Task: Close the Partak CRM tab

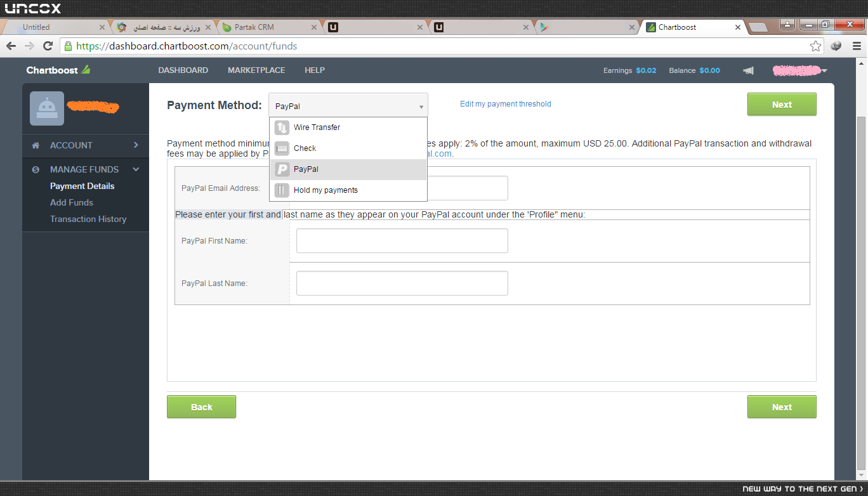Action: pos(314,27)
